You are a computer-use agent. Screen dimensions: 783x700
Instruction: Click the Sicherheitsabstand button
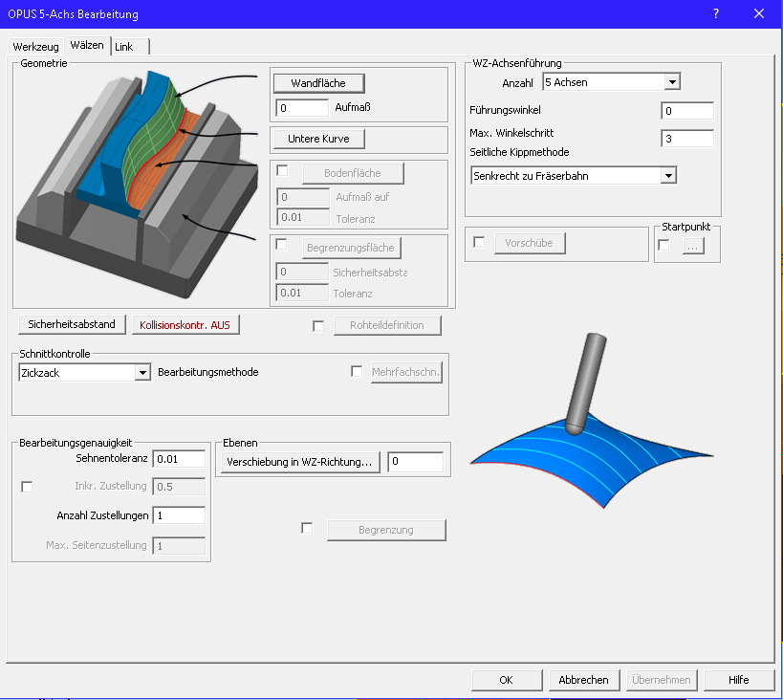[x=72, y=324]
